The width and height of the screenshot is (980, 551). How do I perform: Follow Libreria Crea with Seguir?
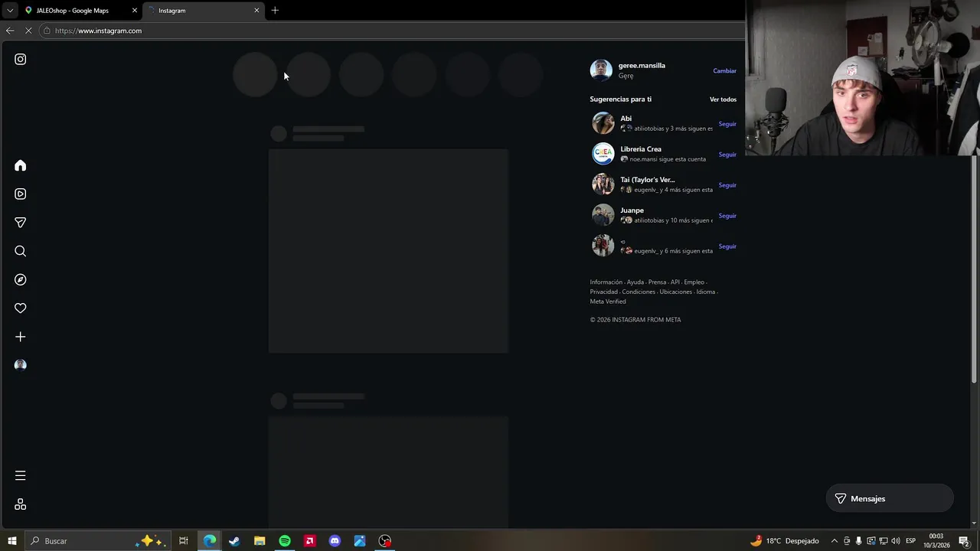point(727,155)
